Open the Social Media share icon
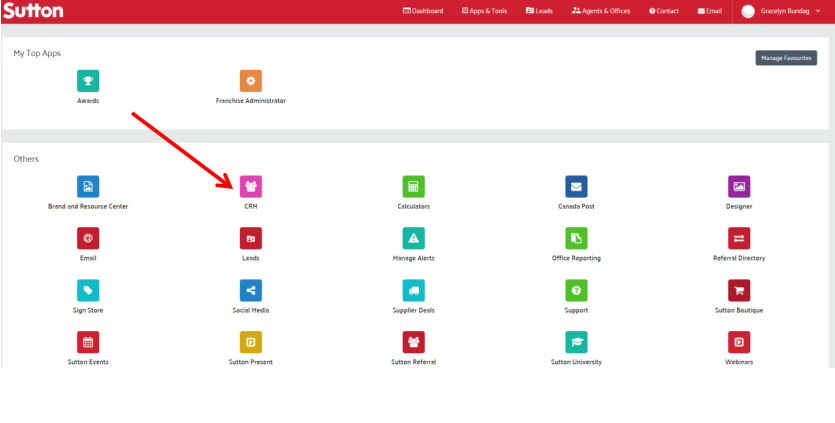This screenshot has width=835, height=423. [x=251, y=290]
